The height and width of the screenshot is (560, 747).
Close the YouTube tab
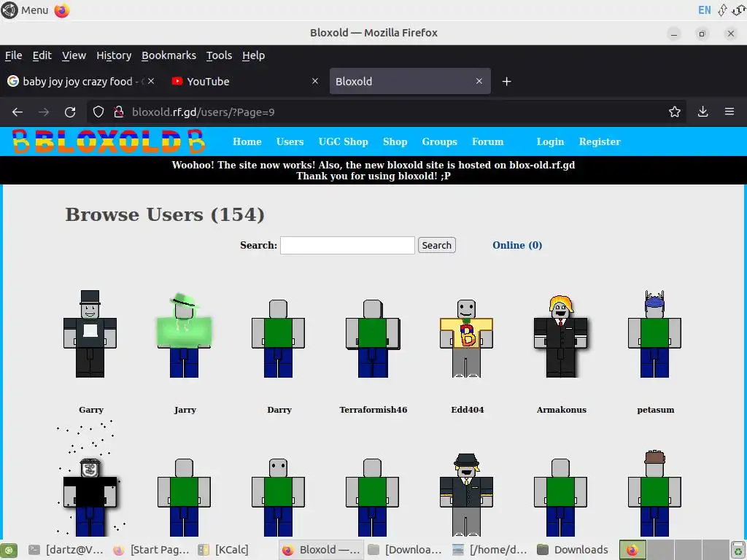pyautogui.click(x=315, y=82)
